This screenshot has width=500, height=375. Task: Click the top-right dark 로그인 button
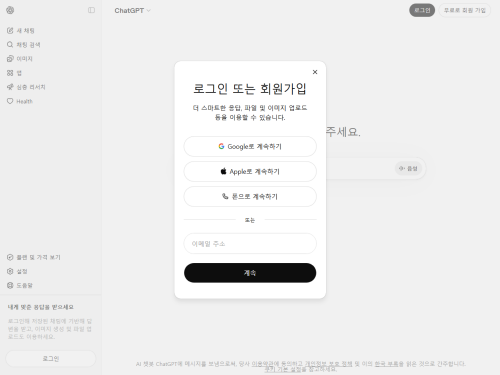[422, 10]
